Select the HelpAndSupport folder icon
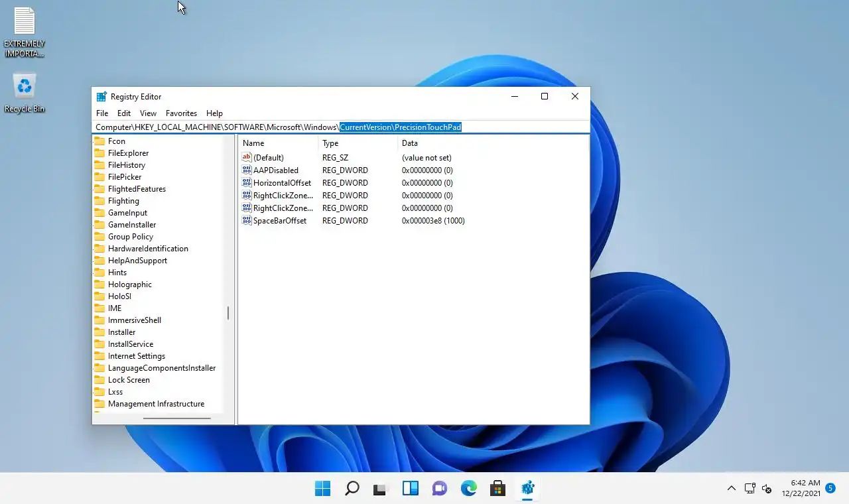849x504 pixels. [x=99, y=261]
